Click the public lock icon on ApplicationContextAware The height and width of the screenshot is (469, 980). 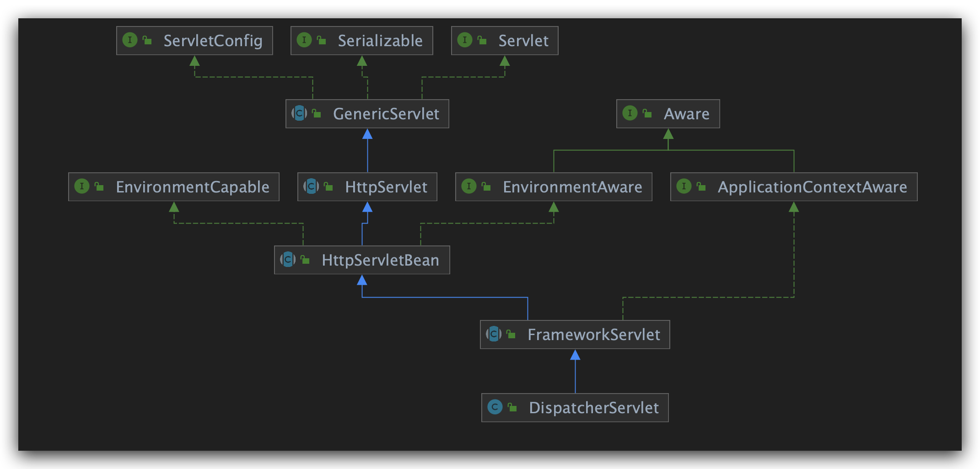[x=701, y=187]
